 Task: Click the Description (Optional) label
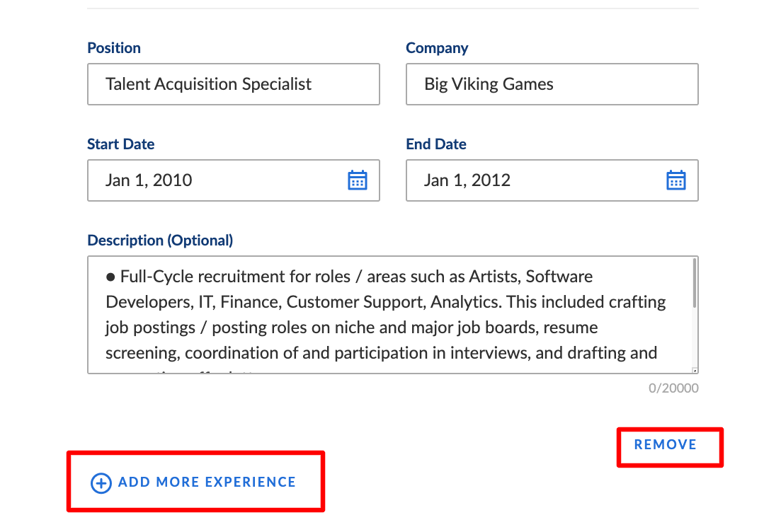coord(160,241)
